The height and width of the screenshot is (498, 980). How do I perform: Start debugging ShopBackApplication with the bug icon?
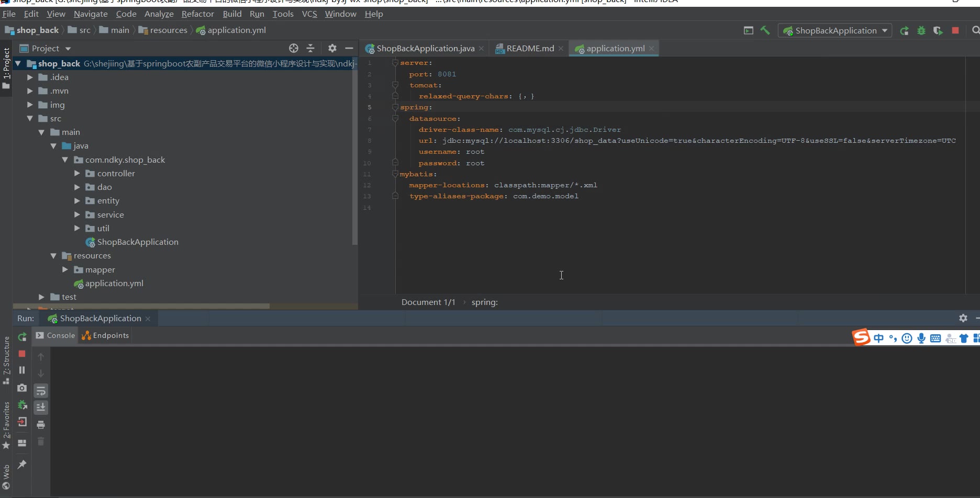coord(921,31)
